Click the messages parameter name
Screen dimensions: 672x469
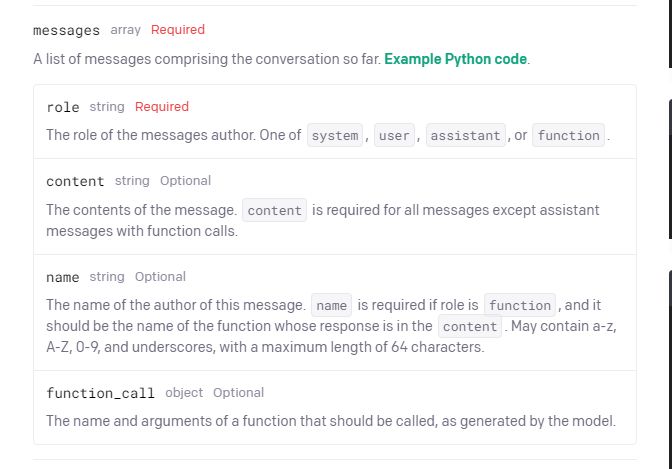point(66,31)
